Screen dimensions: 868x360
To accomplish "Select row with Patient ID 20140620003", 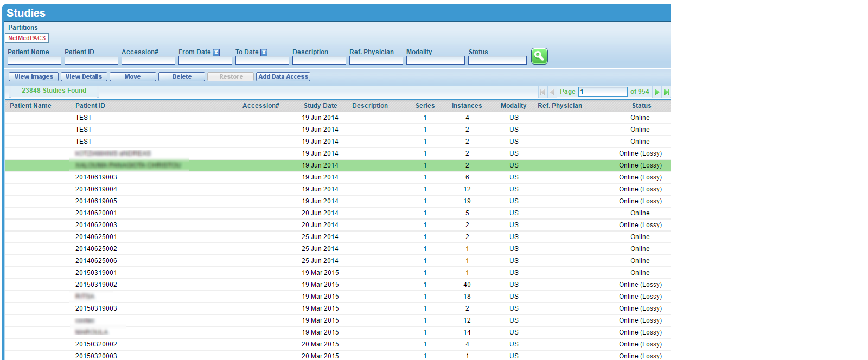I will pyautogui.click(x=338, y=225).
